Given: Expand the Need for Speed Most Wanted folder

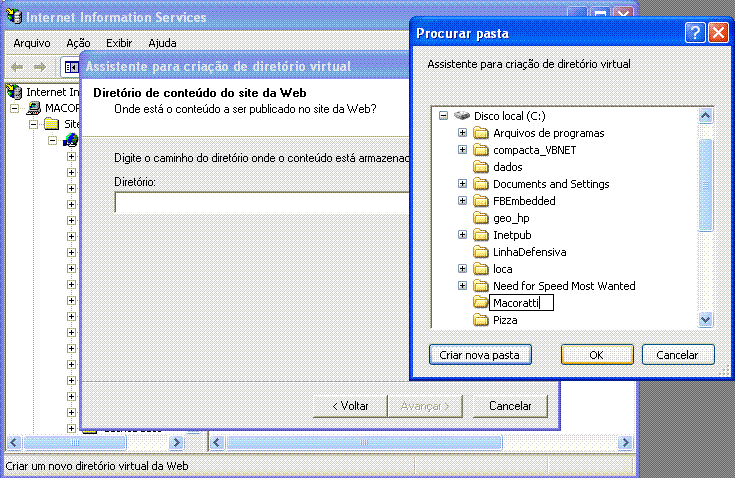Looking at the screenshot, I should tap(462, 286).
